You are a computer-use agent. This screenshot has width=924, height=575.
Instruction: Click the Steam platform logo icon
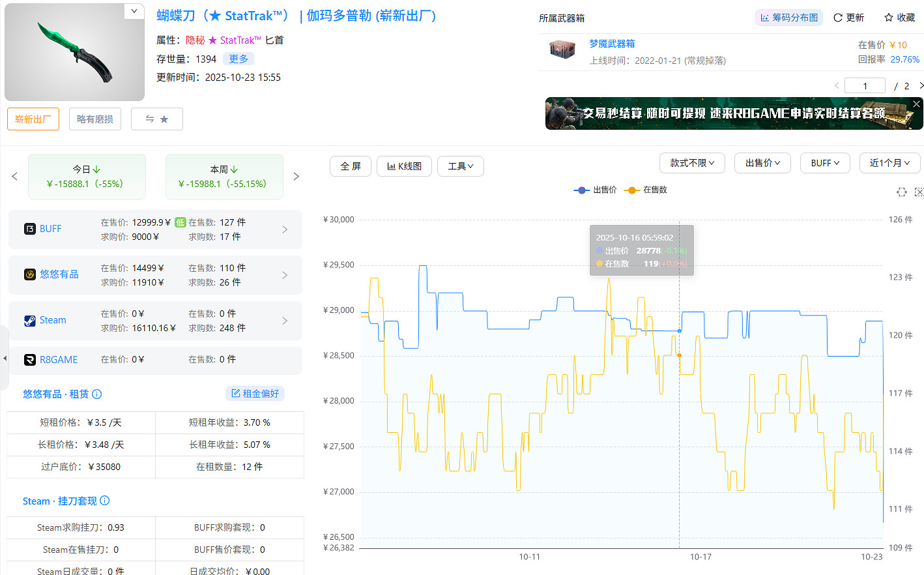click(x=30, y=320)
